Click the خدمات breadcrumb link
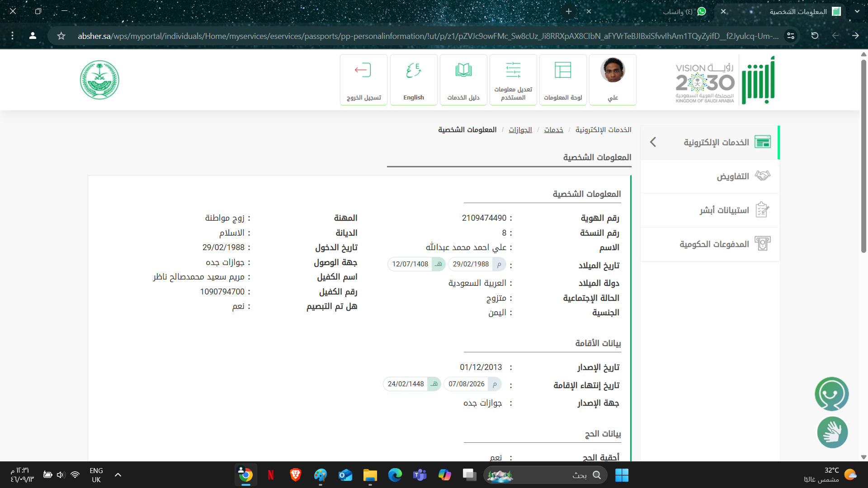868x488 pixels. tap(553, 130)
